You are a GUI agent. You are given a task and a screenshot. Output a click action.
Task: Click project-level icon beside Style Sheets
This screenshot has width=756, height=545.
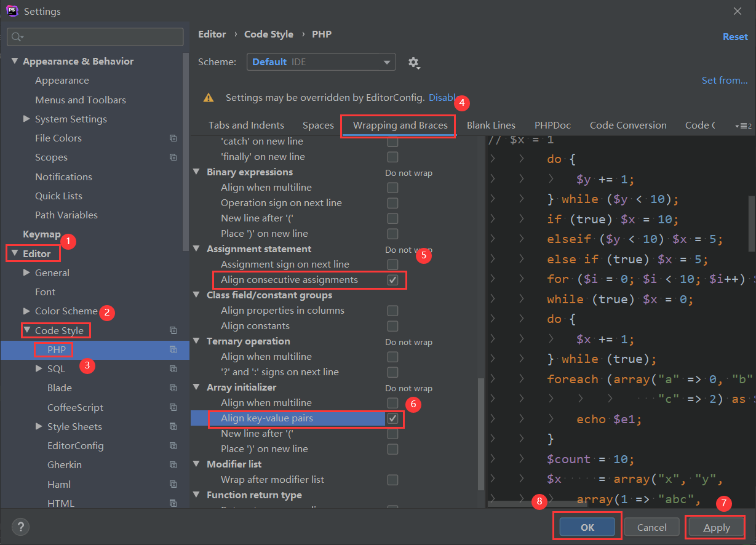(x=173, y=427)
